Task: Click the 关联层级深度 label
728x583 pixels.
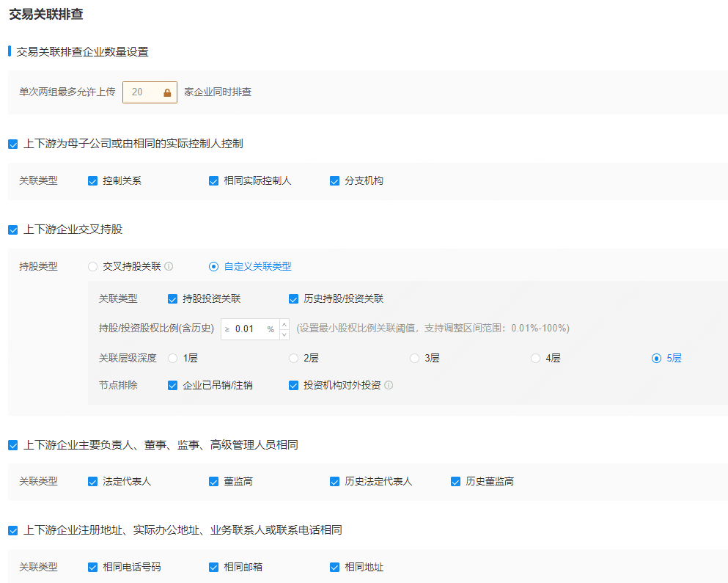Action: coord(128,358)
